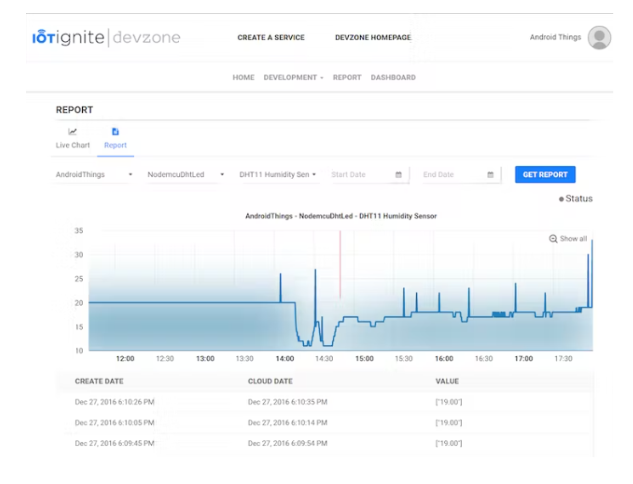
Task: Click the Show all magnifier icon
Action: 553,239
